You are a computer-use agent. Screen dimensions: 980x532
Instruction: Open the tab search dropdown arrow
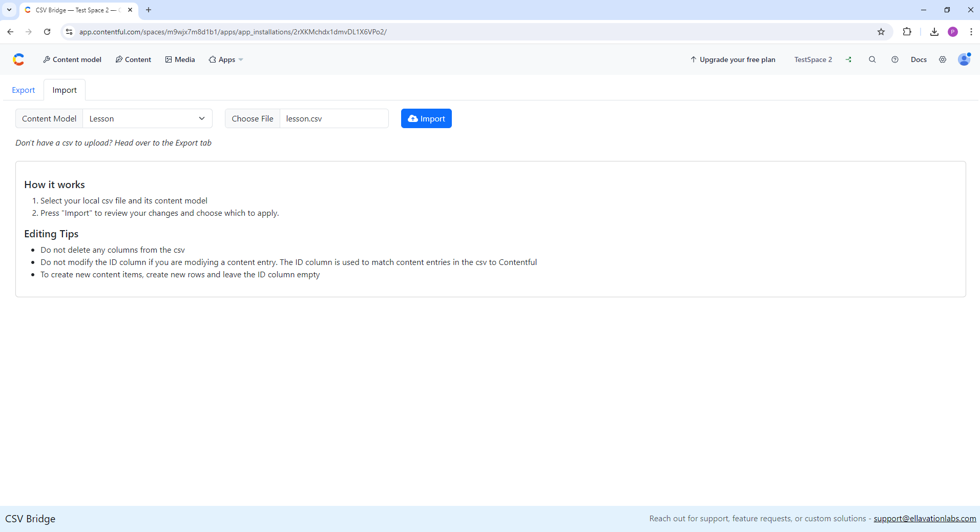(9, 10)
